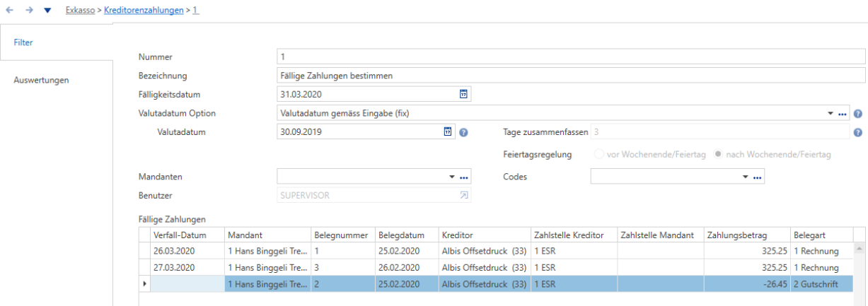This screenshot has height=306, width=868.
Task: Open Mandanten ellipsis selection dialog
Action: click(464, 177)
